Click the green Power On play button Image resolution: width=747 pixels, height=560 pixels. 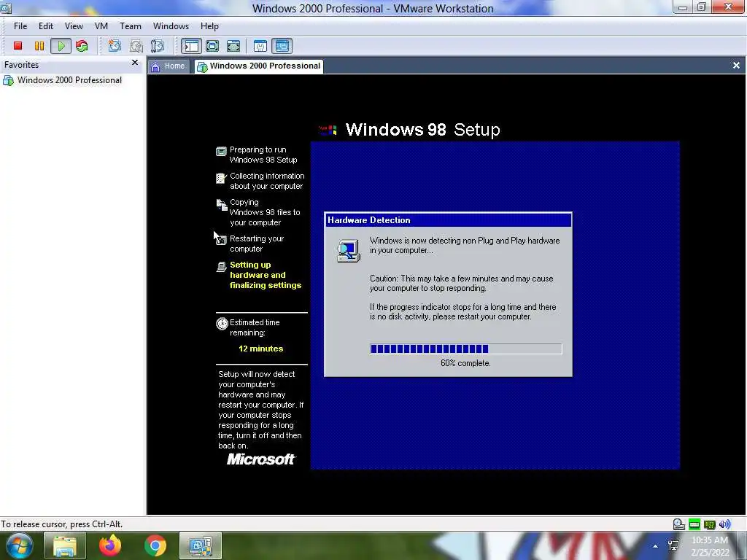click(61, 46)
